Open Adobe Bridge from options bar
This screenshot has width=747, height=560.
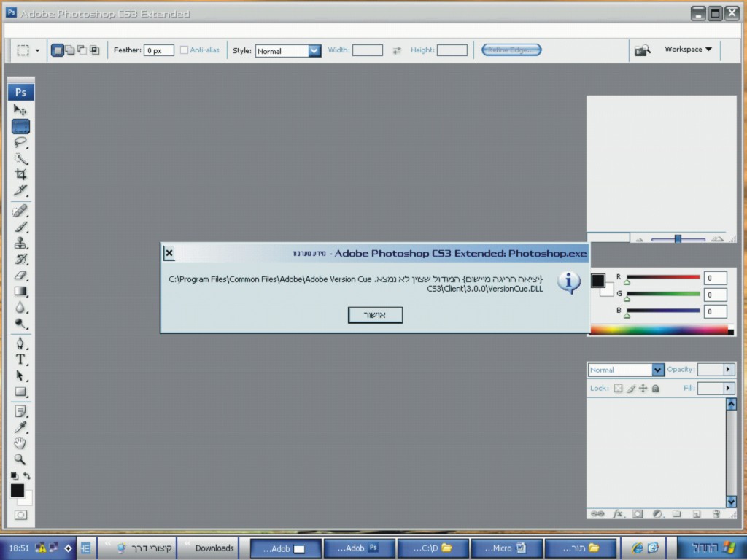tap(642, 50)
